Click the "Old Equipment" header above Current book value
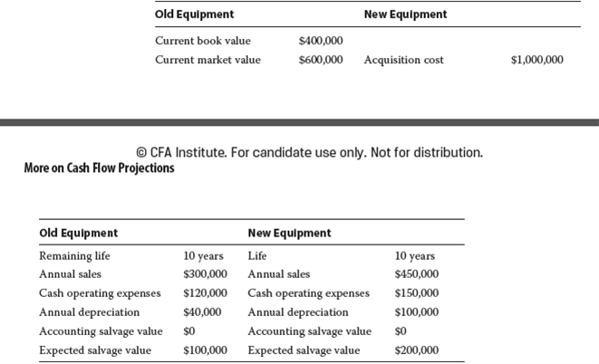 pos(194,14)
